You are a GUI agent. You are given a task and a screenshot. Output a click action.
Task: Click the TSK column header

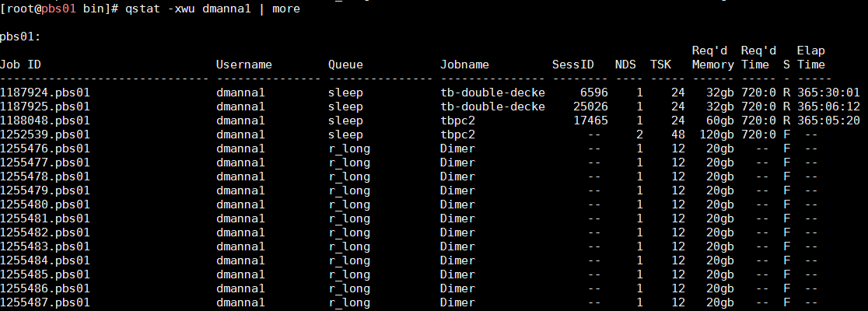coord(660,65)
